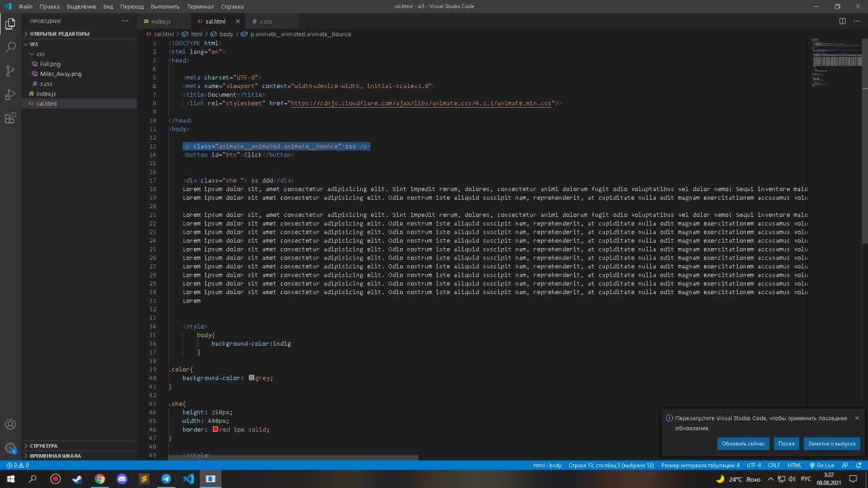The height and width of the screenshot is (488, 868).
Task: Expand the Open Editors section
Action: (x=58, y=34)
